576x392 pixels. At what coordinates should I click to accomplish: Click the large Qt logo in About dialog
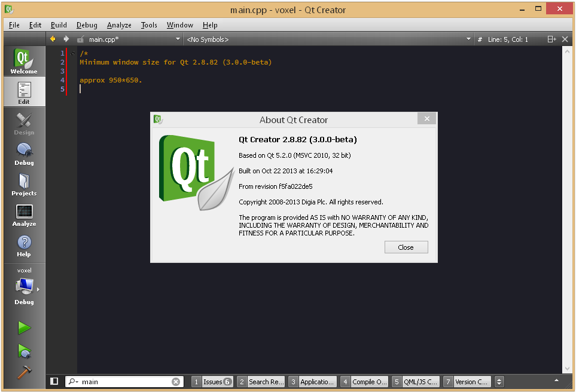point(197,173)
